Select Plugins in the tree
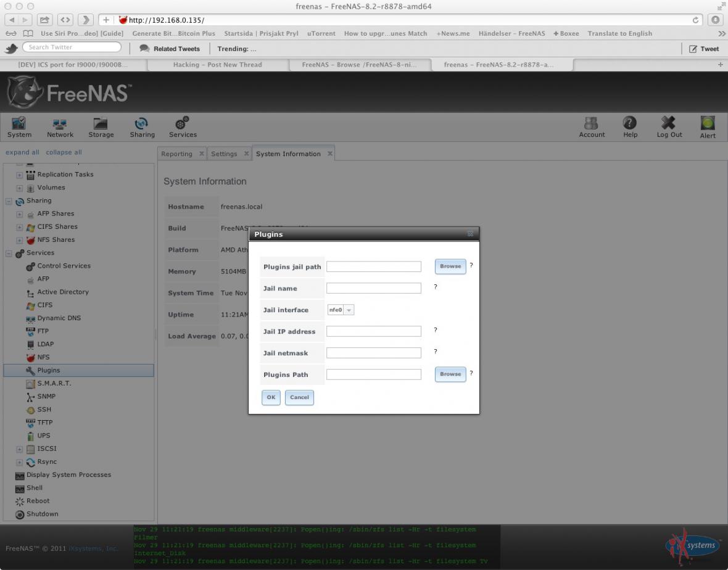Screen dimensions: 728x570 click(78, 370)
